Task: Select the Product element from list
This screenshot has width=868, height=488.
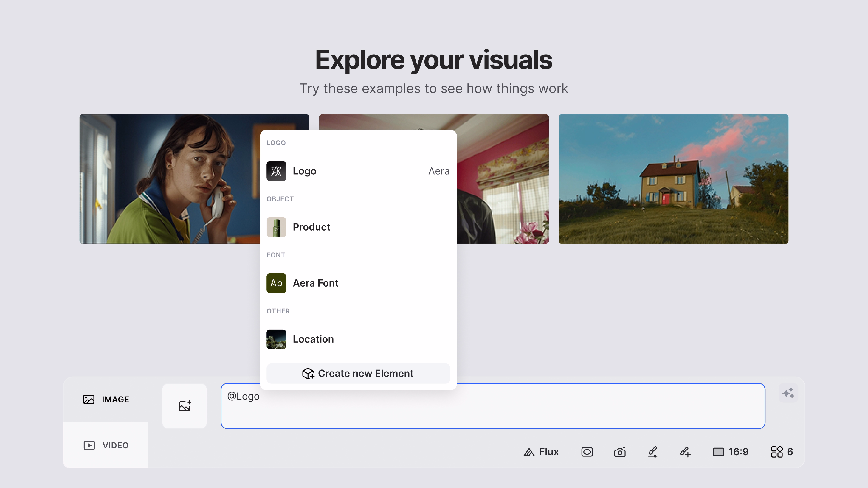Action: pos(311,227)
